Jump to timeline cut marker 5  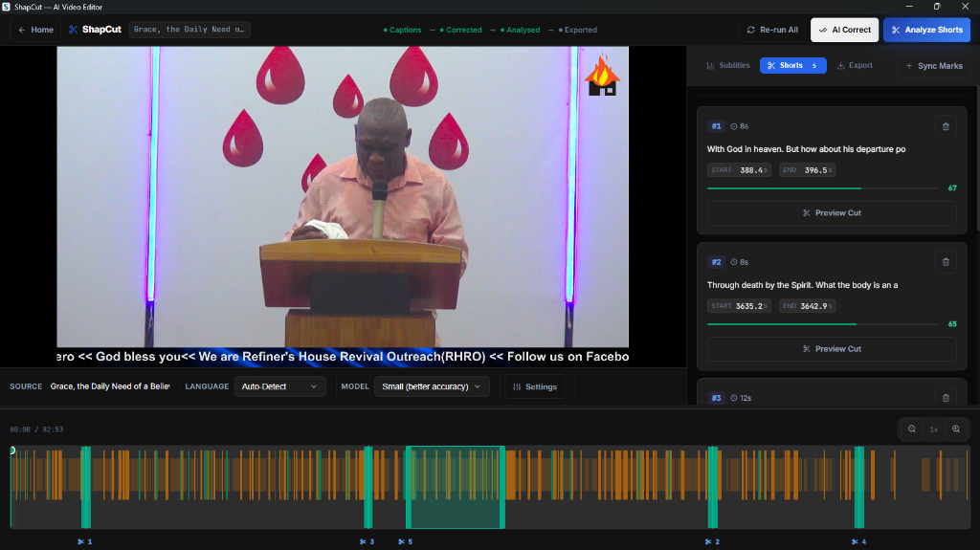click(x=406, y=542)
